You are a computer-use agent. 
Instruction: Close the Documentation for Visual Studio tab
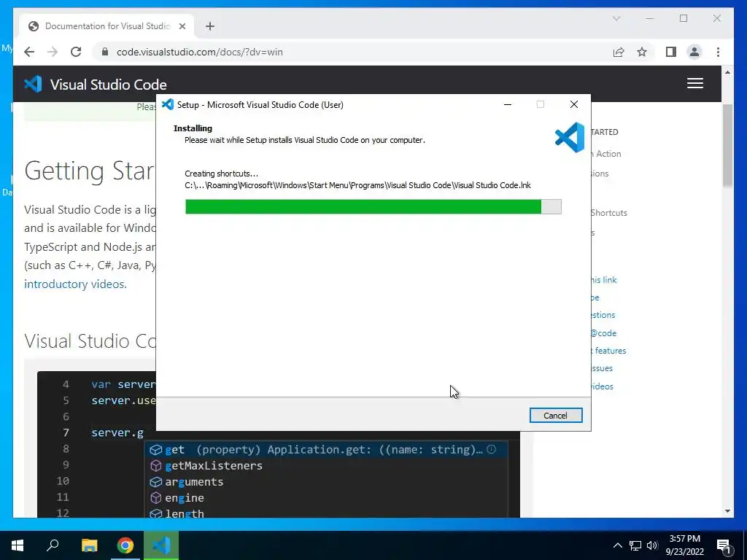182,26
